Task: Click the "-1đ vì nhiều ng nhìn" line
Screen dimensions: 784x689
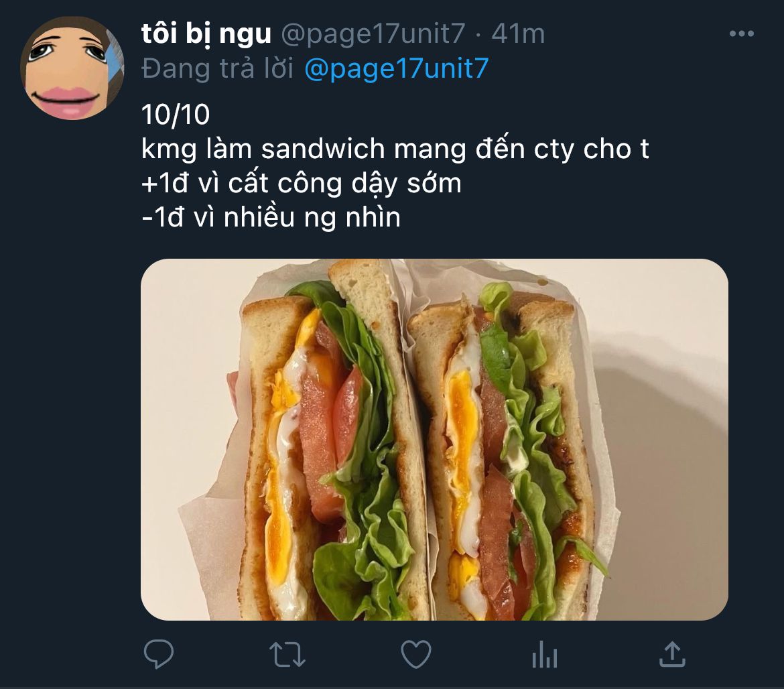Action: (x=271, y=218)
